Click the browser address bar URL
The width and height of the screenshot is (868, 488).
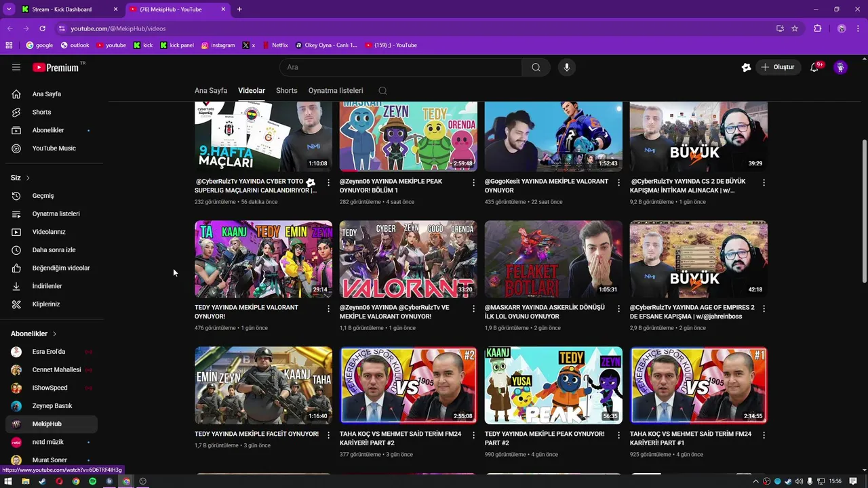(x=118, y=28)
